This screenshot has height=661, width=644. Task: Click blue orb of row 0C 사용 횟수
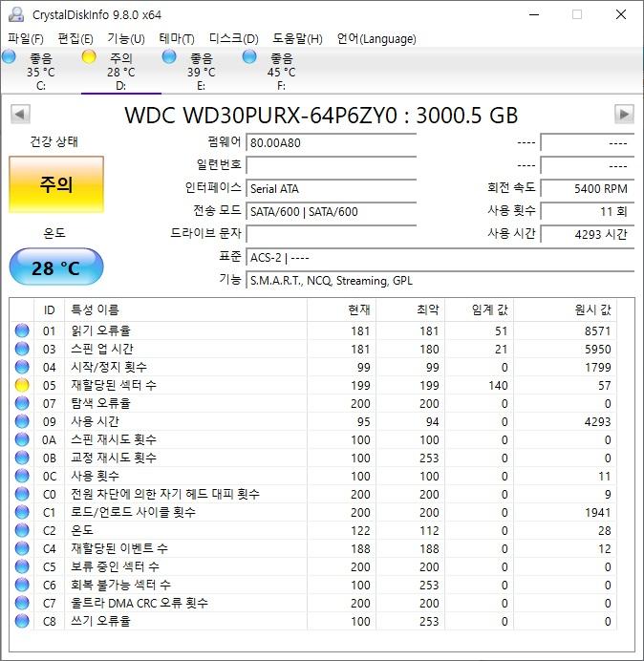pos(22,476)
